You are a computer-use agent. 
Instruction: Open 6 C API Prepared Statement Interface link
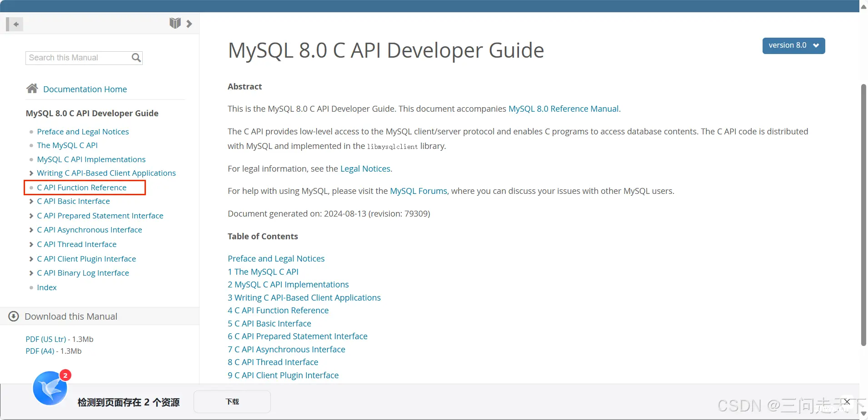click(x=298, y=336)
